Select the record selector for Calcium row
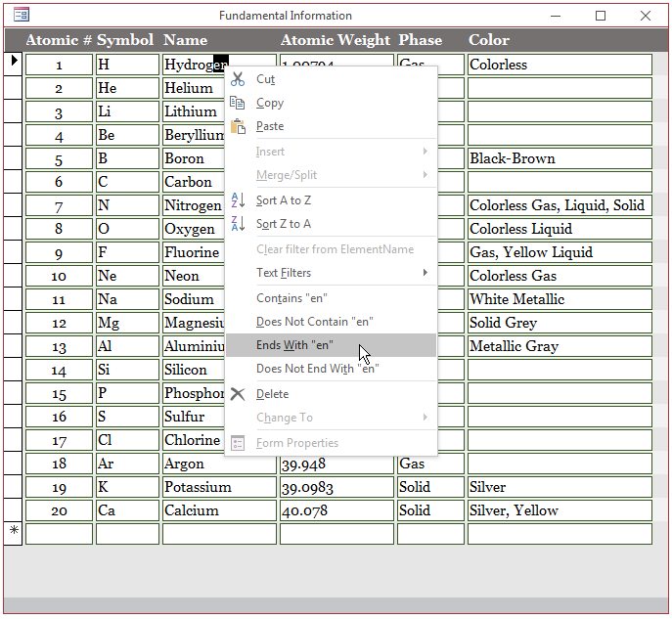The image size is (672, 619). point(13,510)
